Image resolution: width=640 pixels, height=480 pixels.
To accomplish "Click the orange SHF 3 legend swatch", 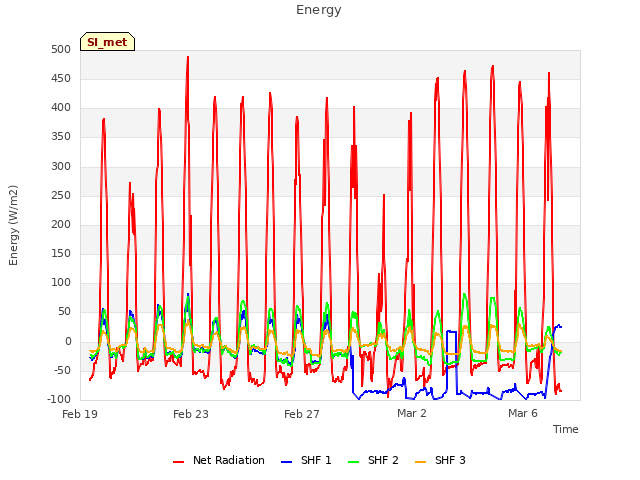I will coord(420,462).
